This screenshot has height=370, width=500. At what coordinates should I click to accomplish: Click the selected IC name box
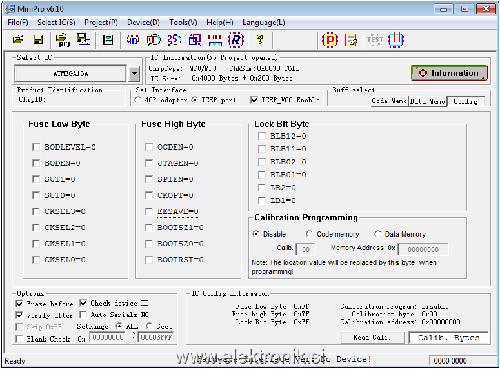pyautogui.click(x=70, y=73)
